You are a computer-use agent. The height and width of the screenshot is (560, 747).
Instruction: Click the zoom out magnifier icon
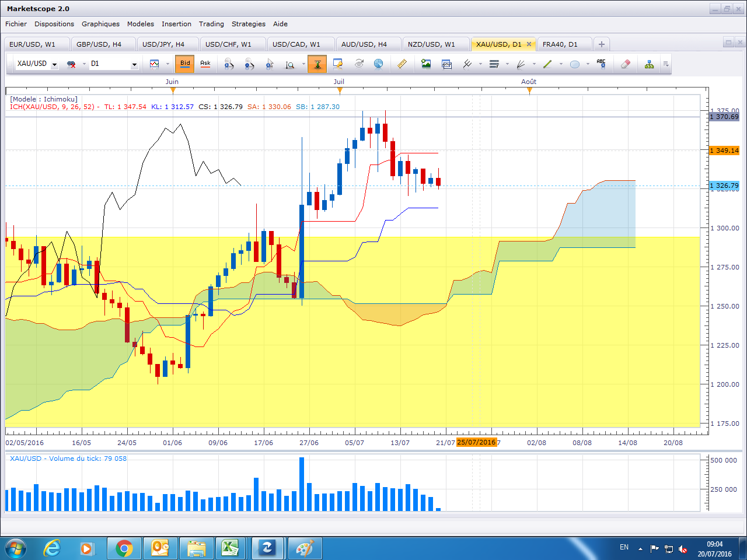(249, 64)
